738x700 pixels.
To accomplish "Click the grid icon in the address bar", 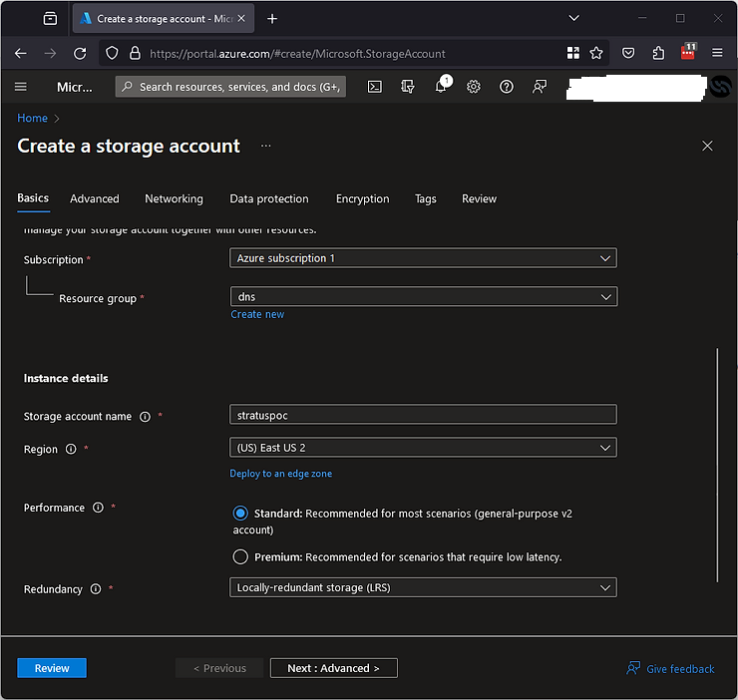I will coord(573,53).
